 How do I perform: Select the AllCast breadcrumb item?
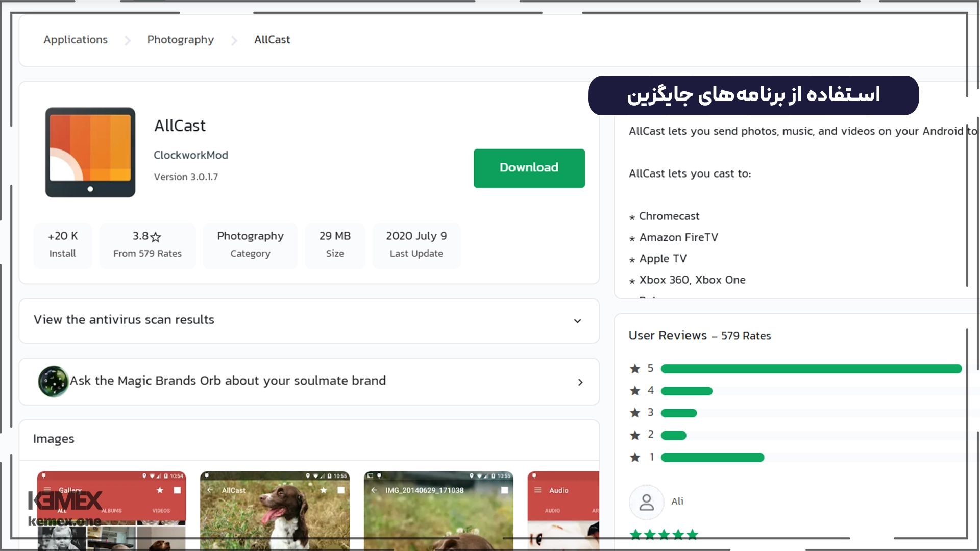pos(272,40)
